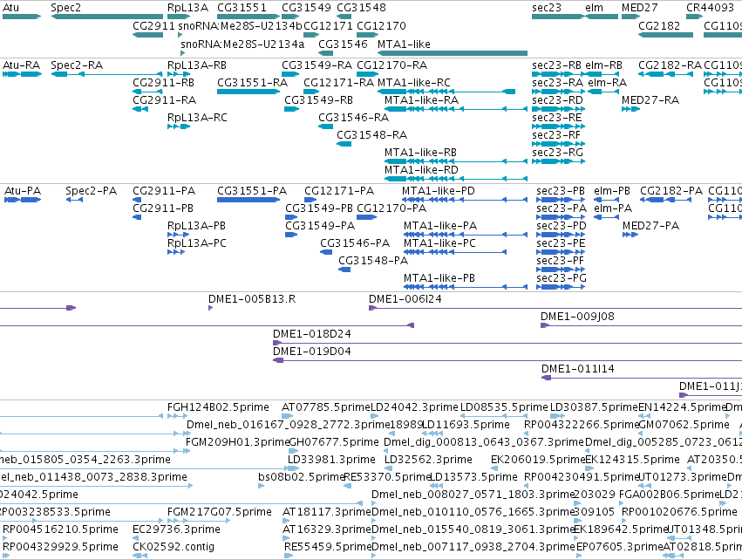Select the Atu-RA transcript label
742x560 pixels.
22,65
